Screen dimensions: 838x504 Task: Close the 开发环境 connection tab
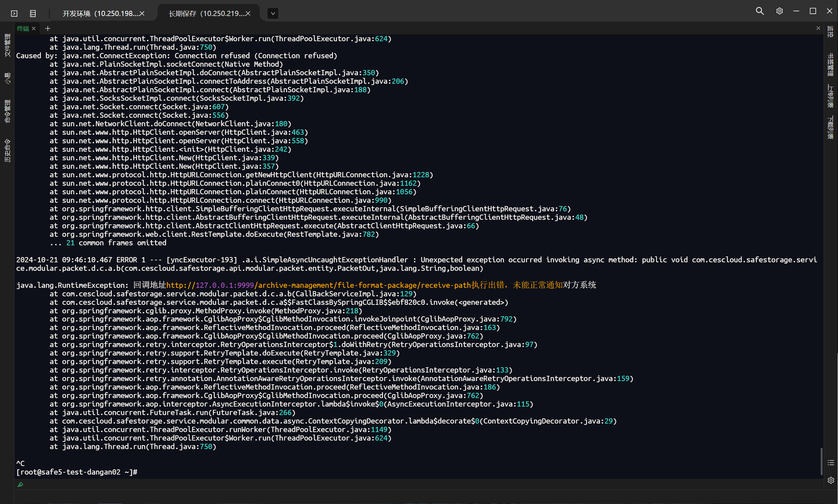142,14
